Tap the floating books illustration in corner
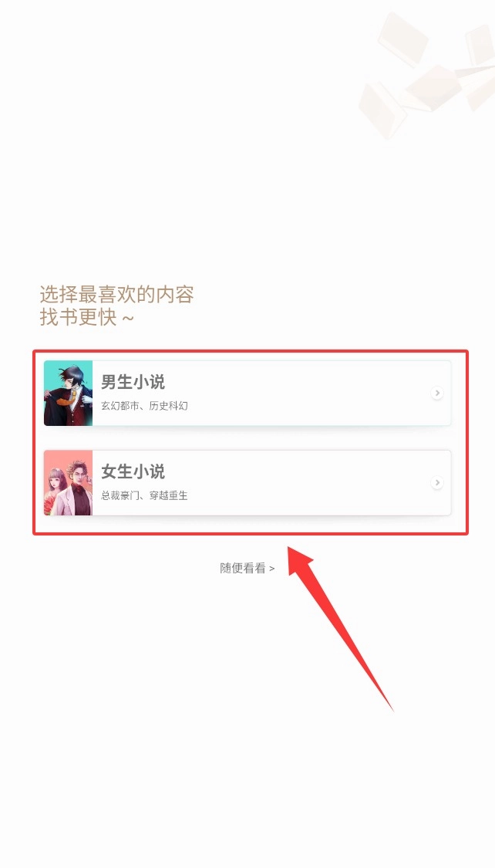Viewport: 495px width, 868px height. coord(426,72)
